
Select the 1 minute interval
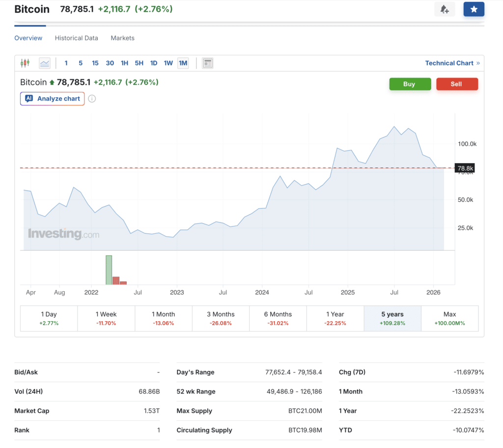pos(66,63)
